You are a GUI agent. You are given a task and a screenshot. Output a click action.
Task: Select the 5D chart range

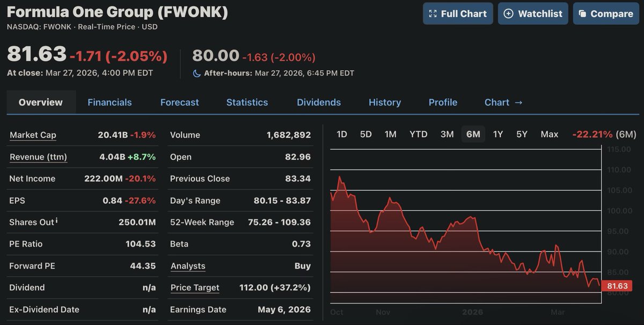point(365,134)
